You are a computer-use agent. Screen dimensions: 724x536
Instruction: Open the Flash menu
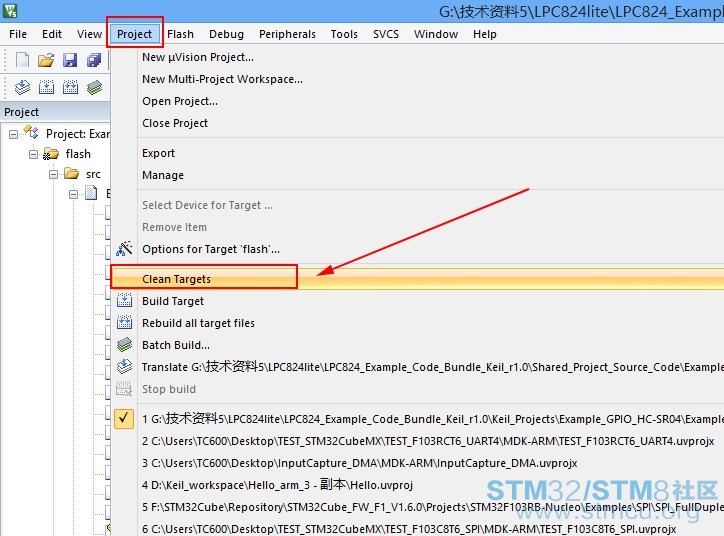point(181,34)
